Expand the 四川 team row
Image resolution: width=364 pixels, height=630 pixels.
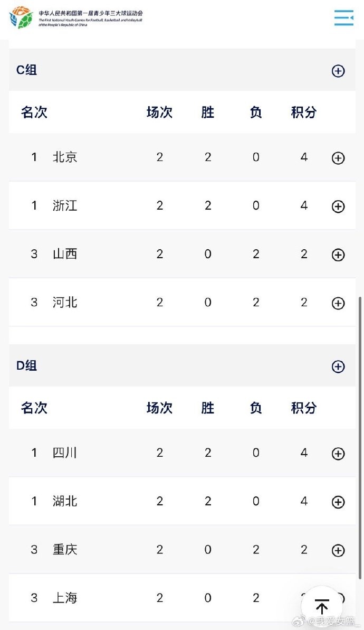pos(338,454)
